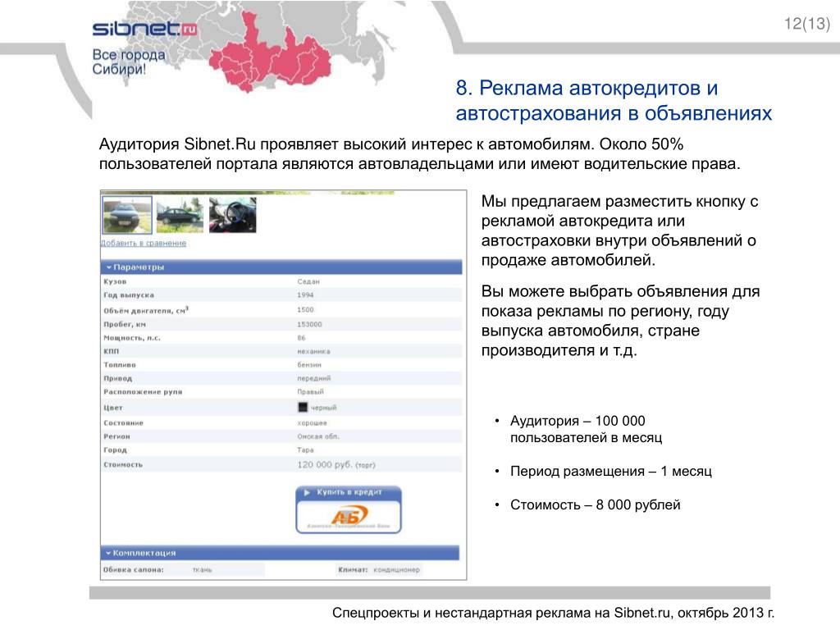Click the 'Стоимость' parameter label
840x630 pixels.
pyautogui.click(x=123, y=464)
